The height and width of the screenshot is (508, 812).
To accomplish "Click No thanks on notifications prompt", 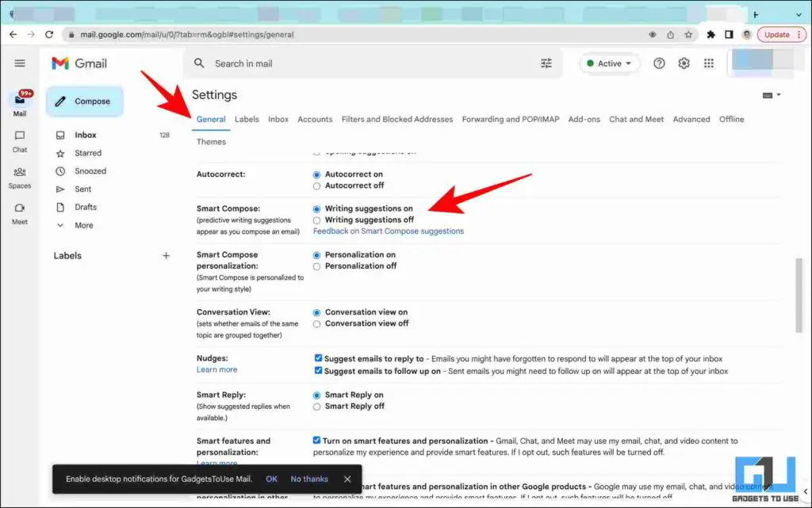I will [x=309, y=479].
